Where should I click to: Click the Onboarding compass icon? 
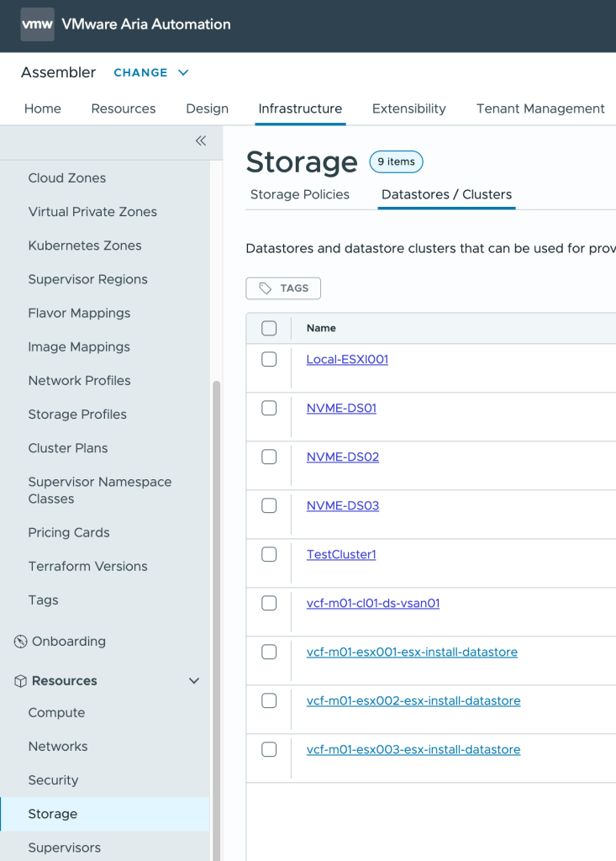pyautogui.click(x=20, y=642)
